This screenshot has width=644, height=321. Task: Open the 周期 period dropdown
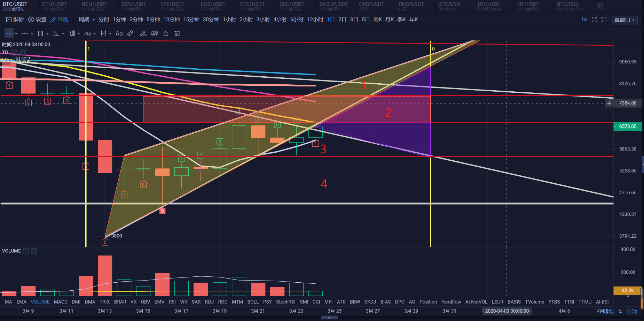click(87, 20)
